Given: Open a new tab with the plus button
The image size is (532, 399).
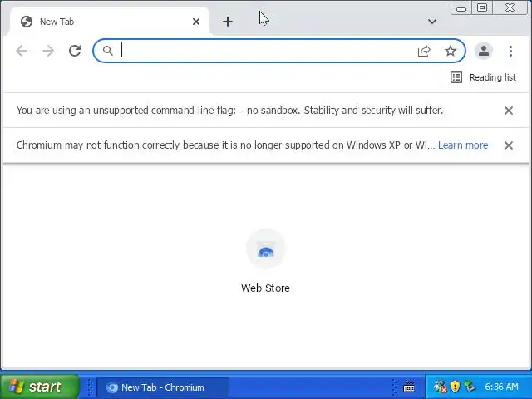Looking at the screenshot, I should click(x=228, y=22).
